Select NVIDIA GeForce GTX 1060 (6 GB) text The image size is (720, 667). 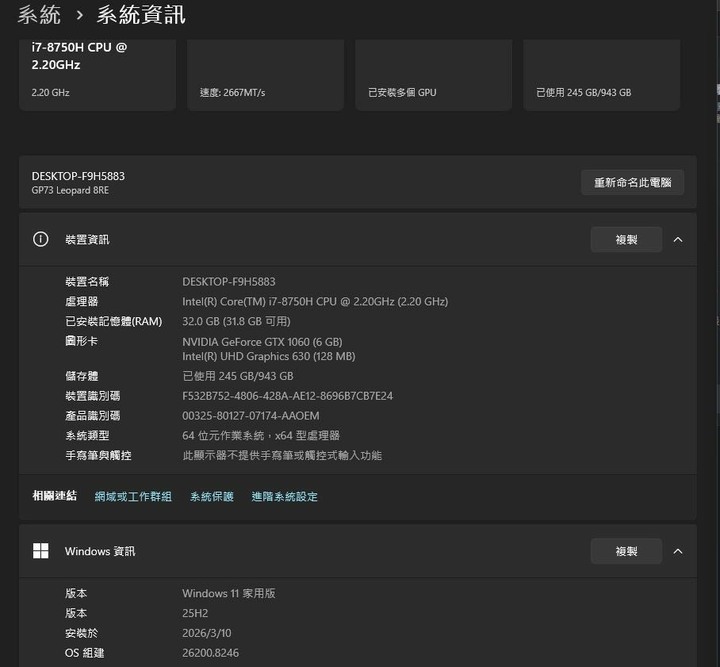point(262,342)
